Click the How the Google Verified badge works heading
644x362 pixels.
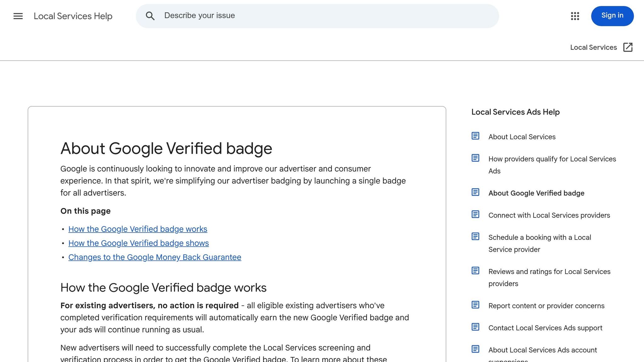point(164,288)
